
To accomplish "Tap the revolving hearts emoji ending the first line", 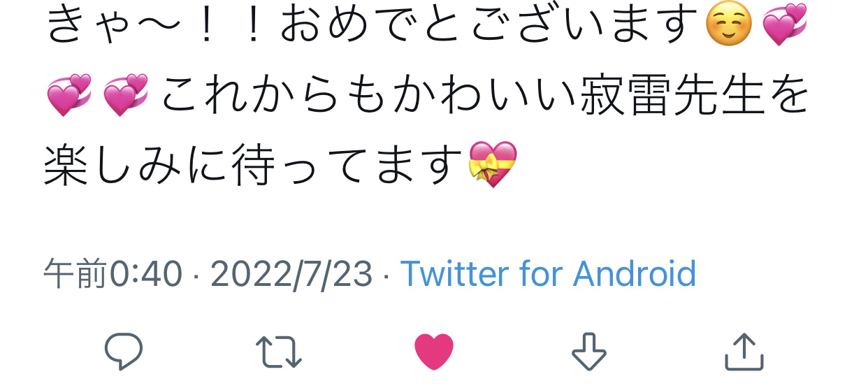I will point(784,27).
